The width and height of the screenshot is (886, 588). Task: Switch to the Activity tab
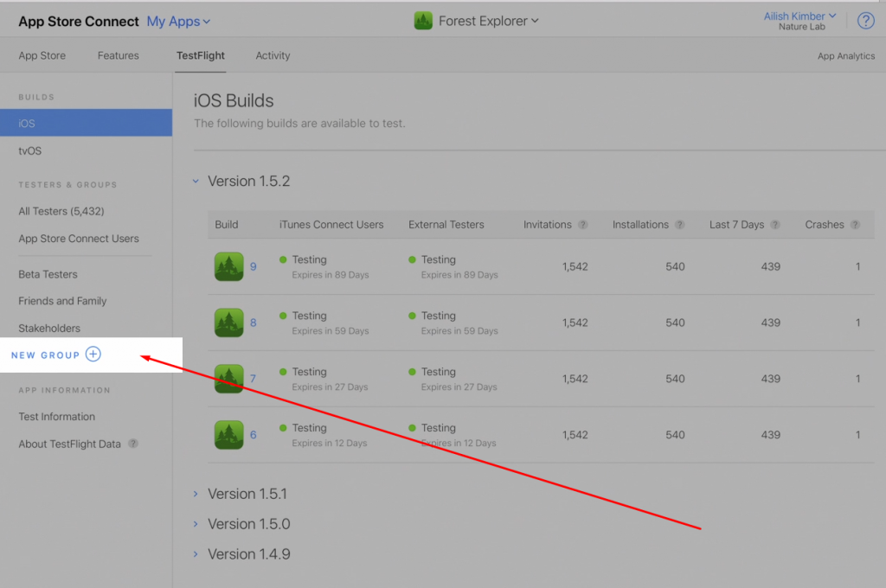[273, 55]
